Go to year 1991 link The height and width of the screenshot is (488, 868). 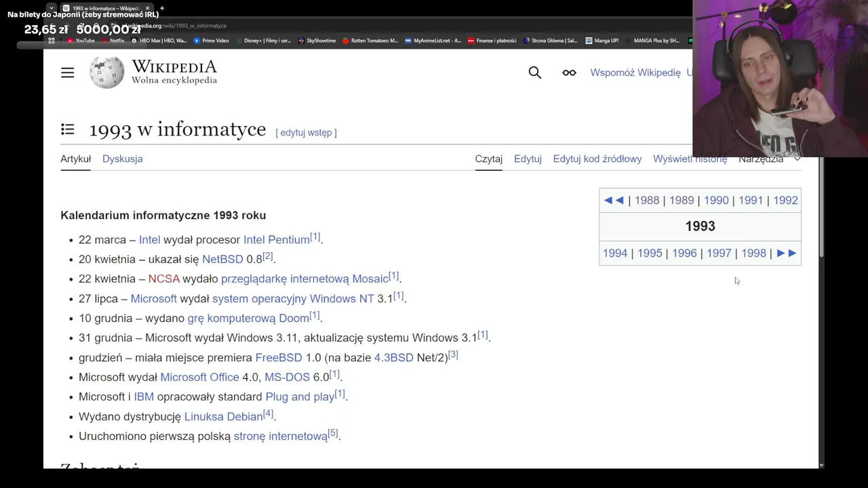click(x=751, y=200)
